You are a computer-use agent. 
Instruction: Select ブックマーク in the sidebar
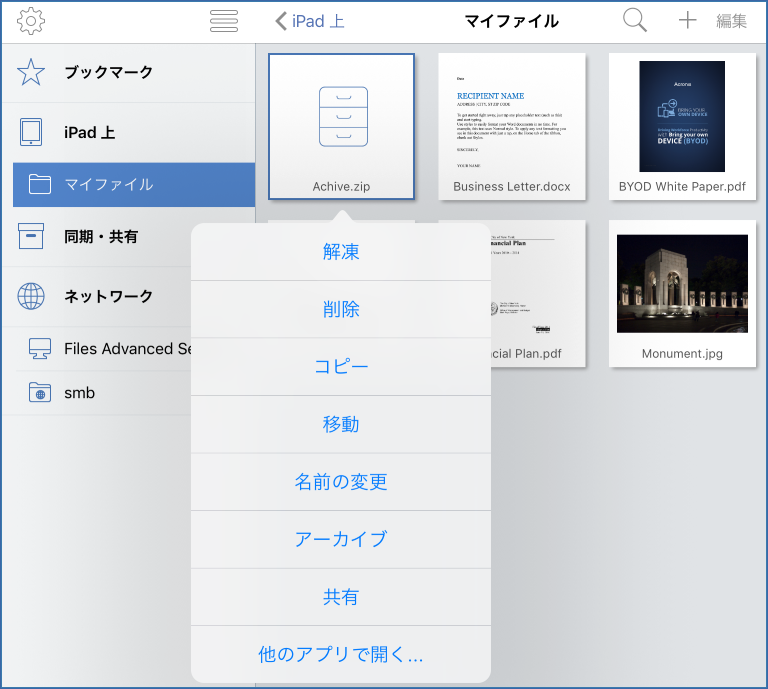point(109,72)
